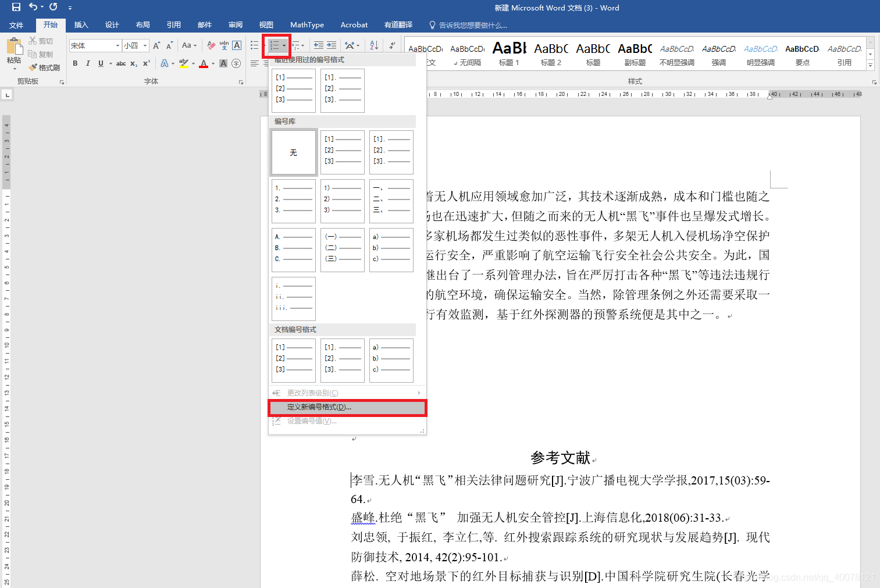Switch to the MathType ribbon tab
The height and width of the screenshot is (588, 880).
click(307, 25)
